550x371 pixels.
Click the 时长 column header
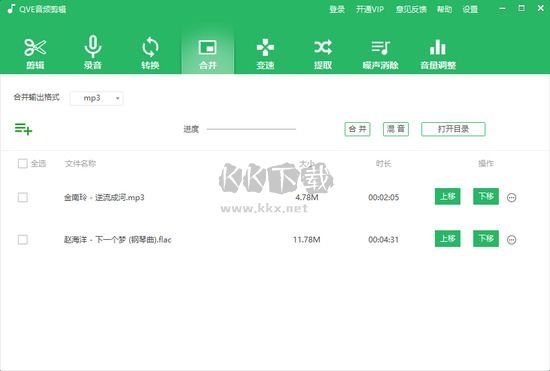click(383, 163)
